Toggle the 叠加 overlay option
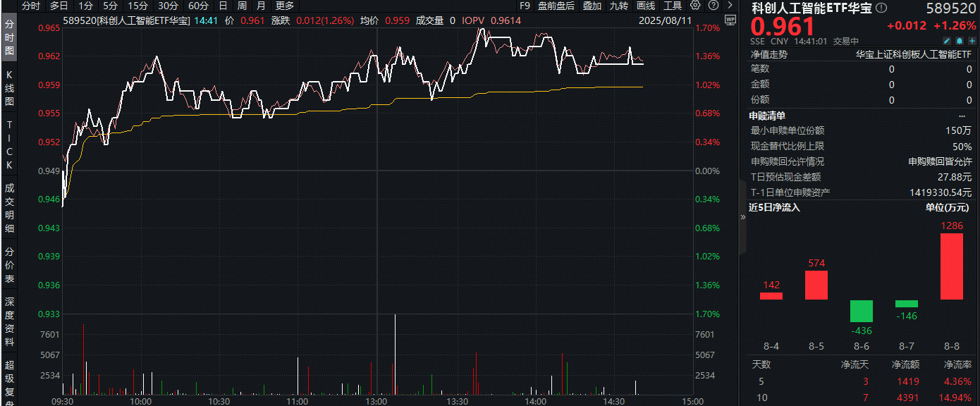 (x=592, y=6)
